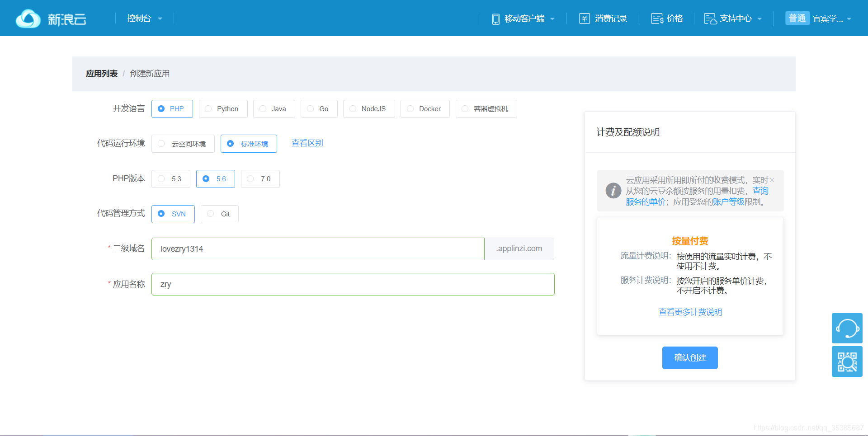The image size is (868, 436).
Task: Click the 确认创建 button
Action: coord(690,358)
